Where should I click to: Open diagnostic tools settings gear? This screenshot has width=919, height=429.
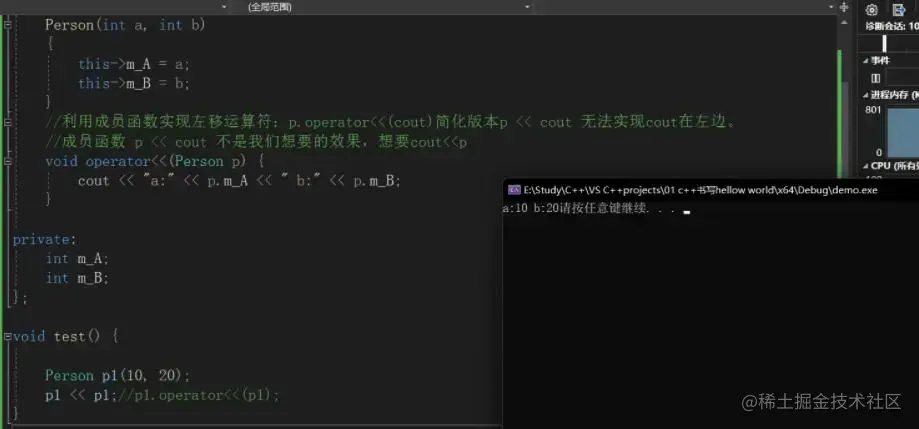(872, 10)
